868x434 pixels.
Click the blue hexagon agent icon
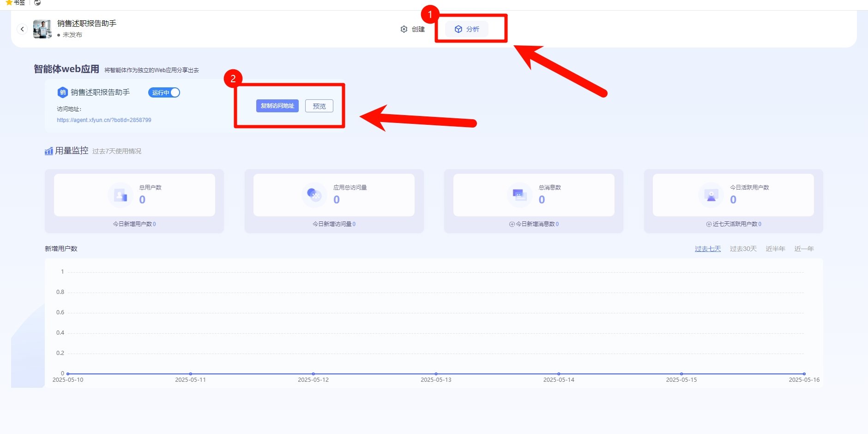[x=62, y=92]
